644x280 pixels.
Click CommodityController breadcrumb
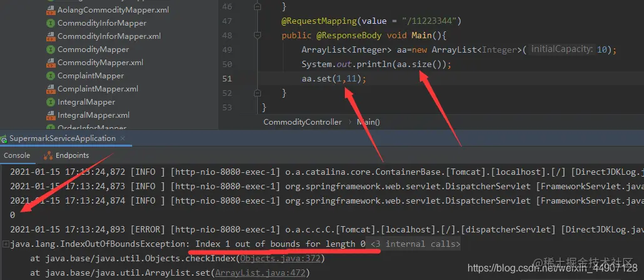tap(302, 122)
